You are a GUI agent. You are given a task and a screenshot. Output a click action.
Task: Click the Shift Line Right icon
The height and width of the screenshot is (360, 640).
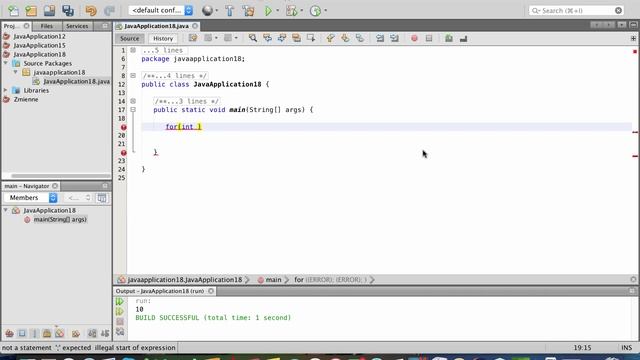pyautogui.click(x=394, y=38)
